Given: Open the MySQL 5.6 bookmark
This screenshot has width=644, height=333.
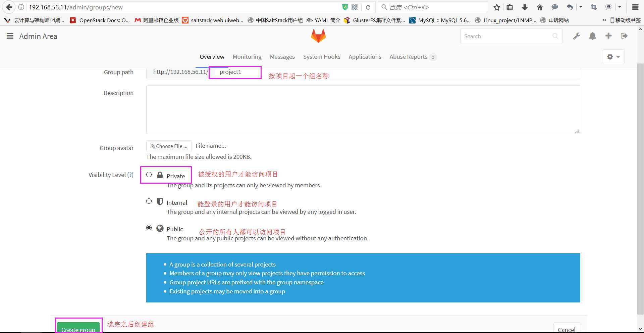Looking at the screenshot, I should [x=440, y=20].
